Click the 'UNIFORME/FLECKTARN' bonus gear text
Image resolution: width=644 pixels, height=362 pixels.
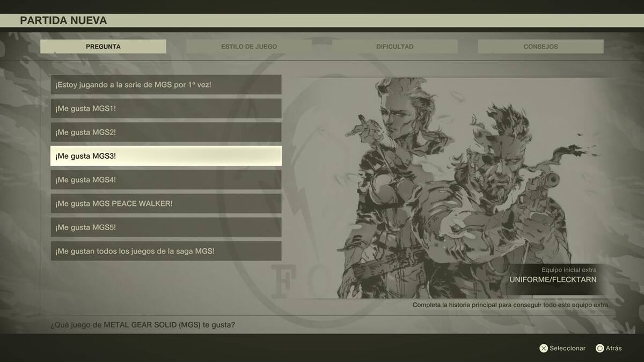(553, 280)
